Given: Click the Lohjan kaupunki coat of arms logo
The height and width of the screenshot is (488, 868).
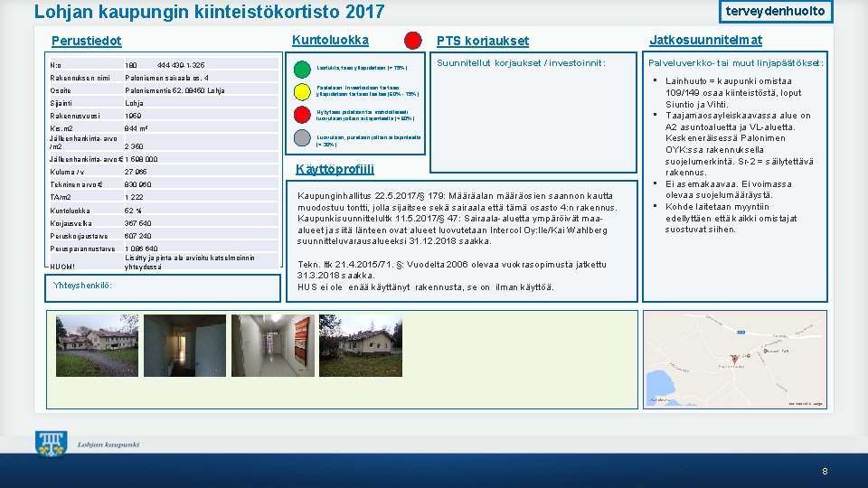Looking at the screenshot, I should point(51,444).
